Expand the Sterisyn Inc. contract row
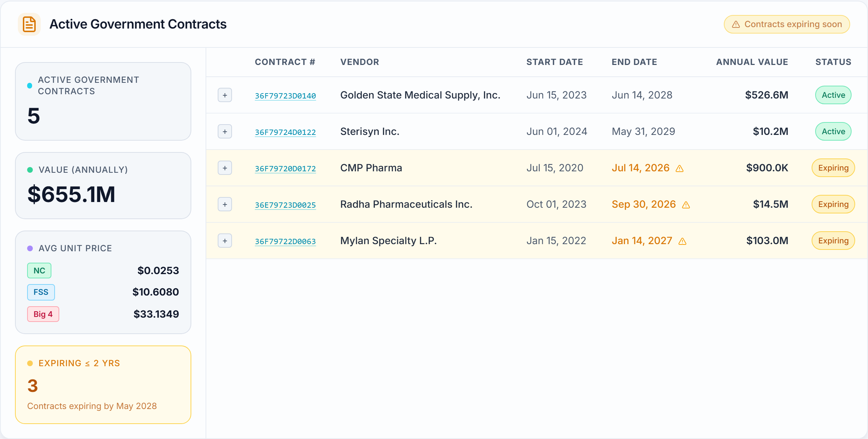This screenshot has height=439, width=868. click(x=225, y=131)
